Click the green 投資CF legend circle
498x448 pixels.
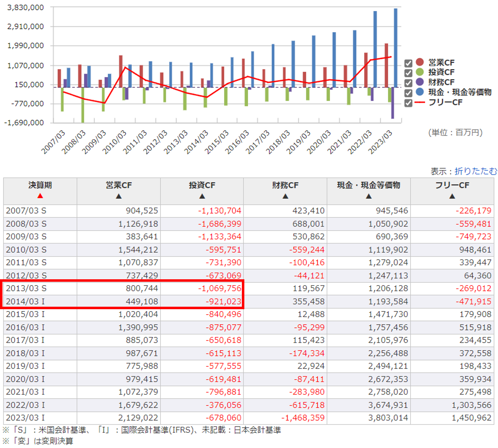click(419, 72)
